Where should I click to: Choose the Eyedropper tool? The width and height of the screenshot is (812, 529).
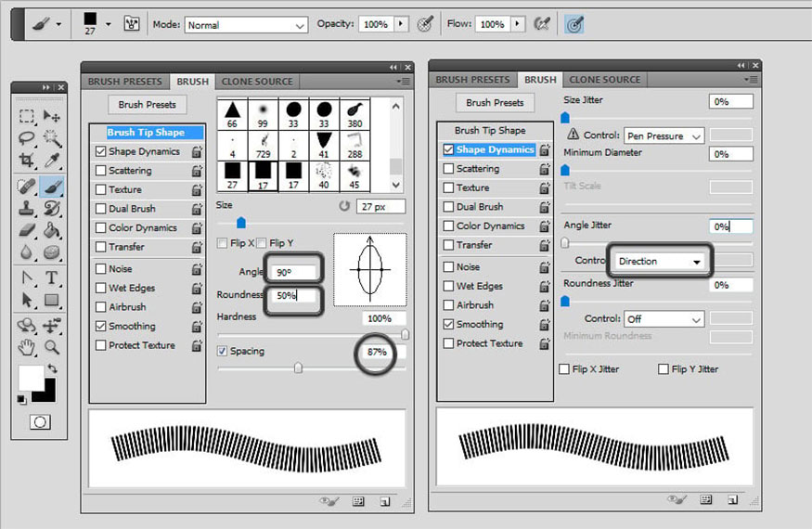pos(52,161)
